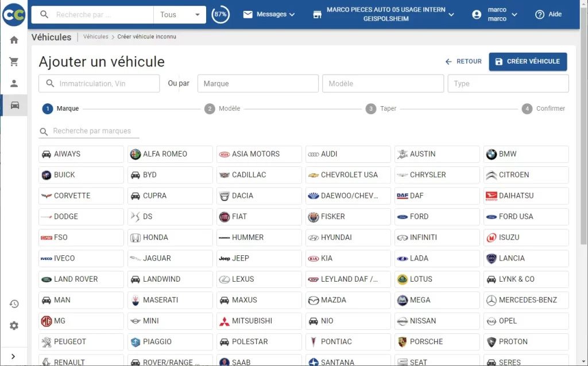The width and height of the screenshot is (588, 366).
Task: Select step 4 Confirmer in stepper
Action: click(543, 108)
